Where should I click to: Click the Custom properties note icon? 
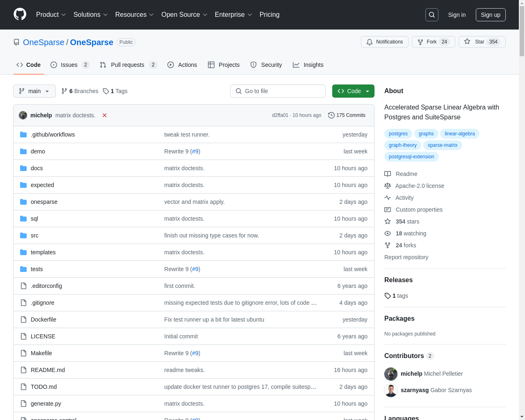[x=388, y=210]
